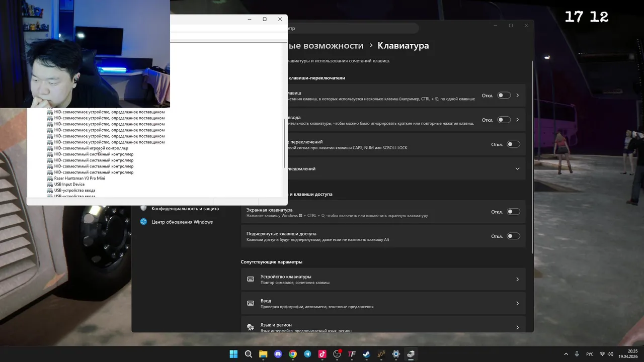Click the Device Manager vertical scrollbar
644x362 pixels.
tap(285, 143)
